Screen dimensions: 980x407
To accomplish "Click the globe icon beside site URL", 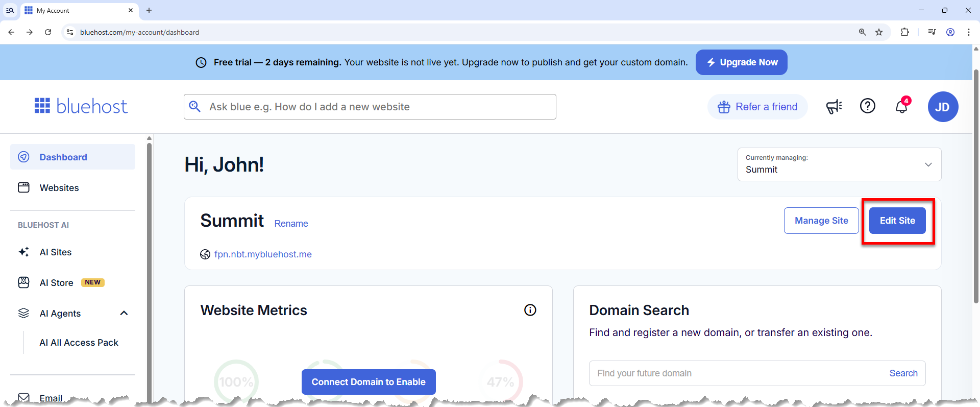I will [x=205, y=254].
